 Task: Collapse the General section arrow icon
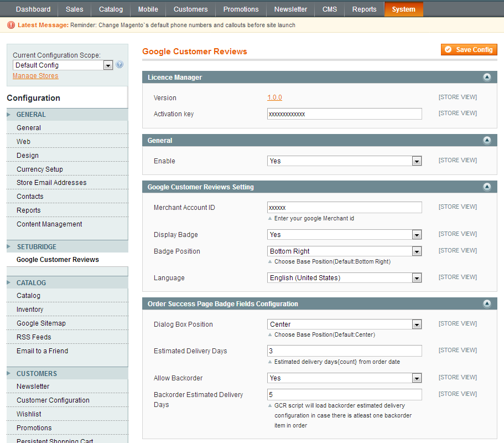(x=487, y=141)
